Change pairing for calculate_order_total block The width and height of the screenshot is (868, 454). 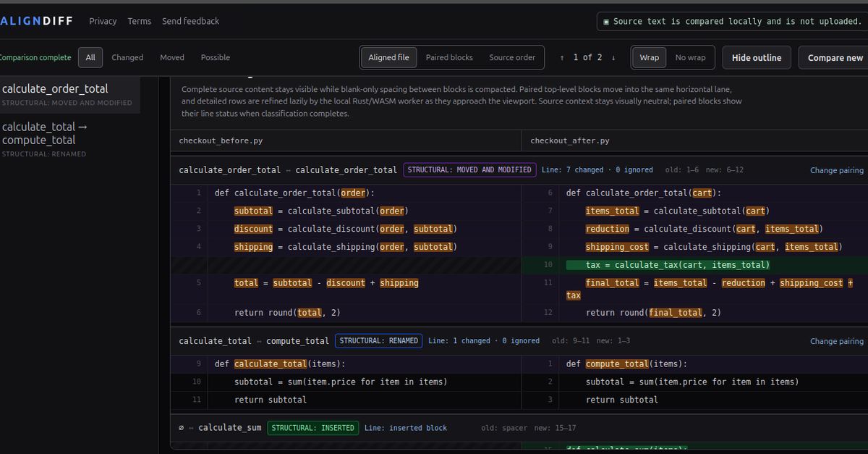click(x=837, y=170)
